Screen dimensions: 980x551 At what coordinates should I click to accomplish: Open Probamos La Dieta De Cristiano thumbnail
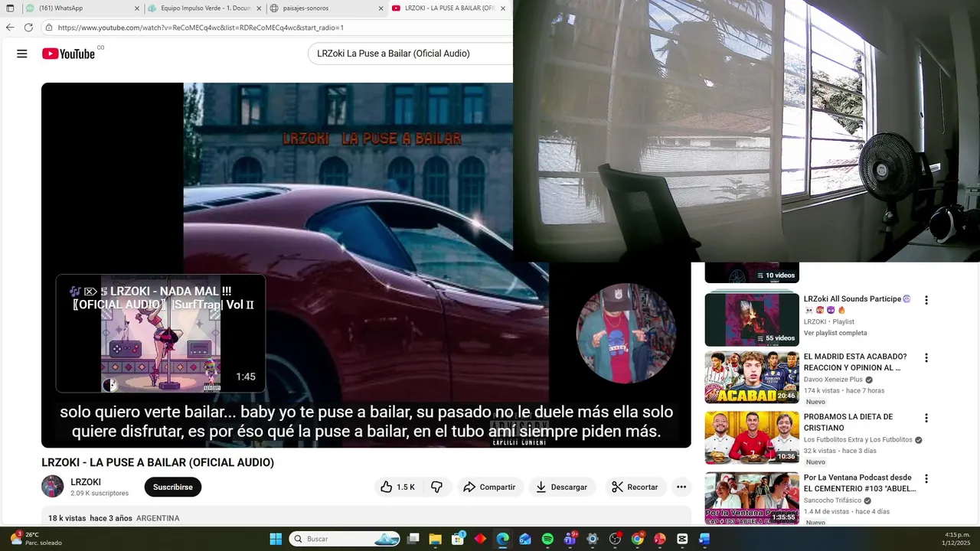tap(752, 438)
